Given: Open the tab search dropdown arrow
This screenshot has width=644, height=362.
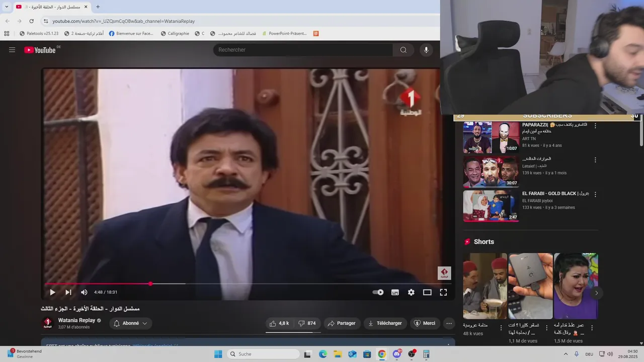Looking at the screenshot, I should [7, 7].
